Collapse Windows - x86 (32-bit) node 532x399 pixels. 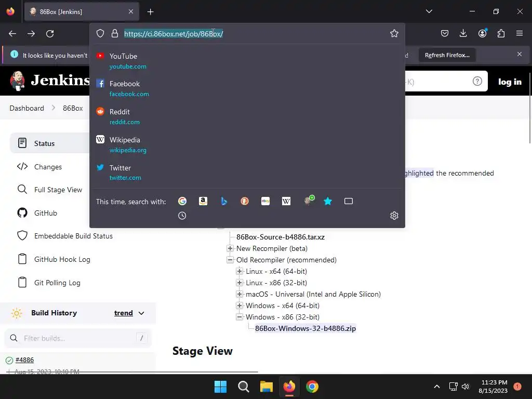tap(240, 317)
